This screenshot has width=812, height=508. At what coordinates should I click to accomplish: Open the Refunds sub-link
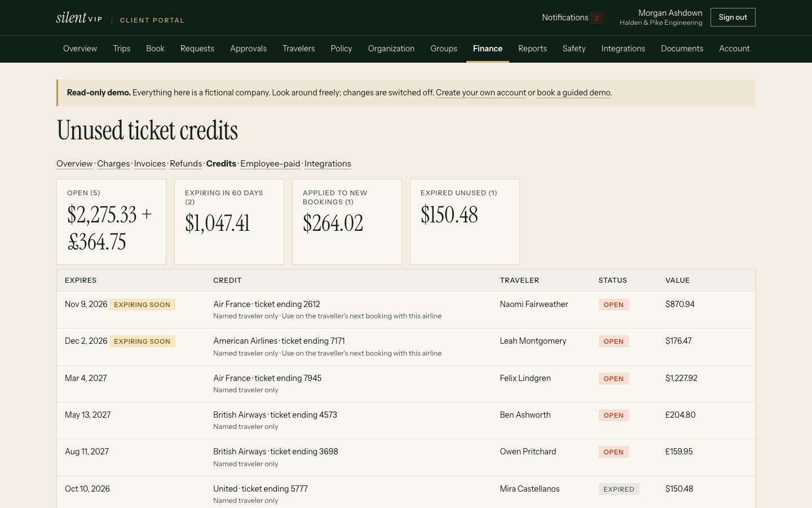[186, 164]
